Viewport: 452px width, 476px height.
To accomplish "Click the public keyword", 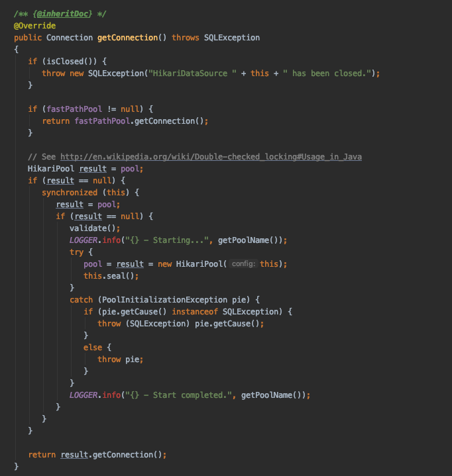I will point(28,38).
